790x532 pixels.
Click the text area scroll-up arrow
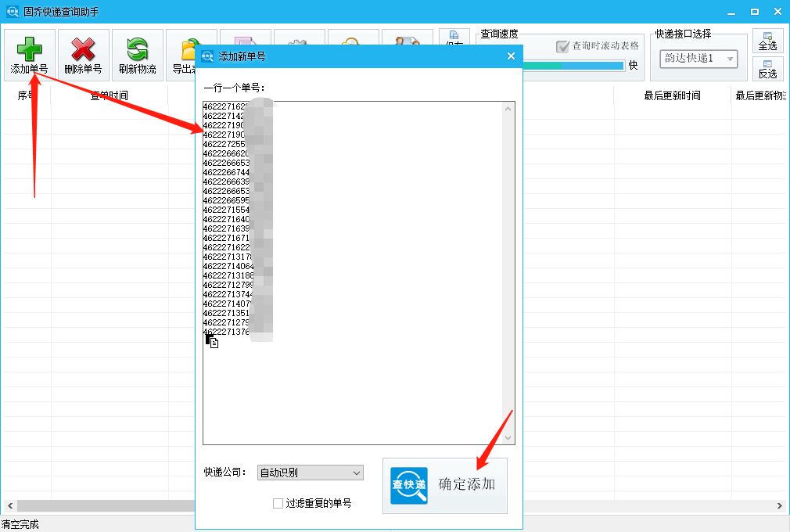508,109
